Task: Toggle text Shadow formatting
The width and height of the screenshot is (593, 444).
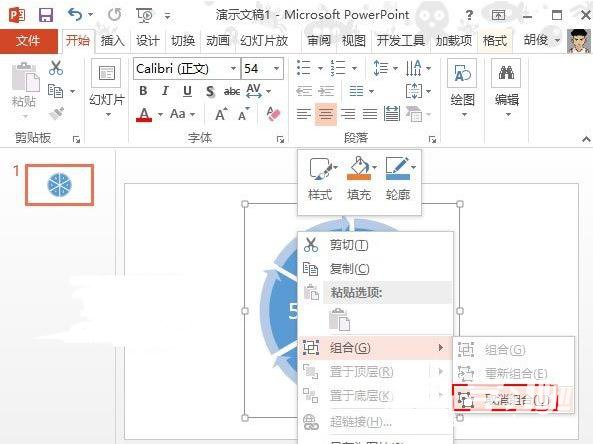Action: pos(210,91)
